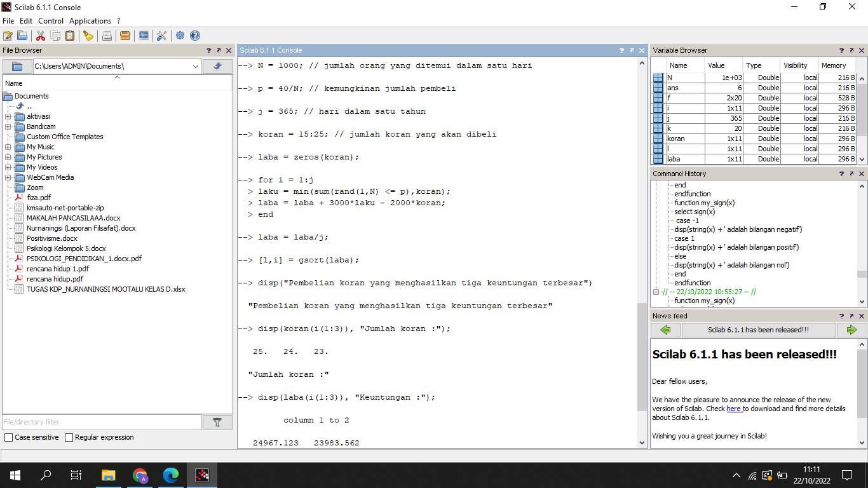Open the directory path dropdown

[195, 66]
